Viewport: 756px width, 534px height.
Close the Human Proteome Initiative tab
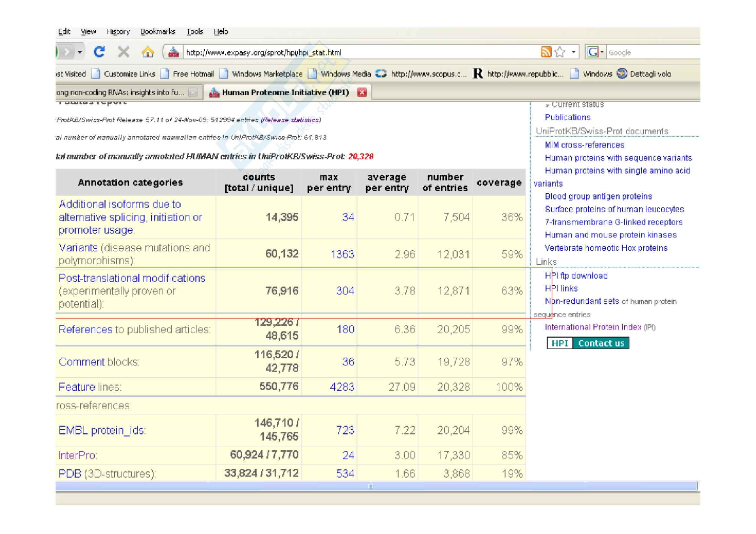click(x=362, y=92)
